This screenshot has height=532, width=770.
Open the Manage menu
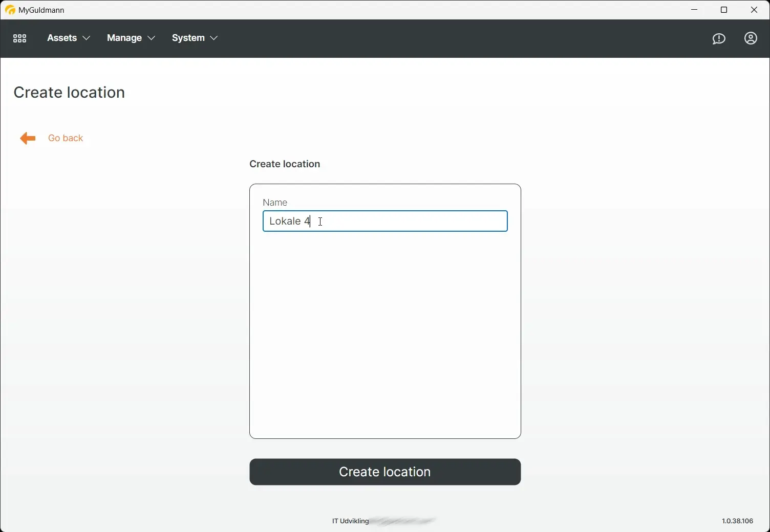[x=124, y=38]
